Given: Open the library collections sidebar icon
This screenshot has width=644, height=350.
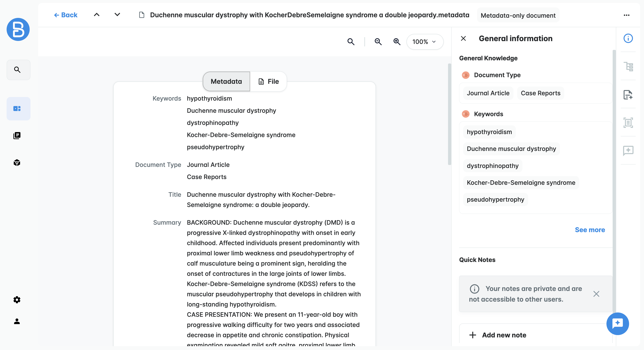Looking at the screenshot, I should pyautogui.click(x=17, y=135).
